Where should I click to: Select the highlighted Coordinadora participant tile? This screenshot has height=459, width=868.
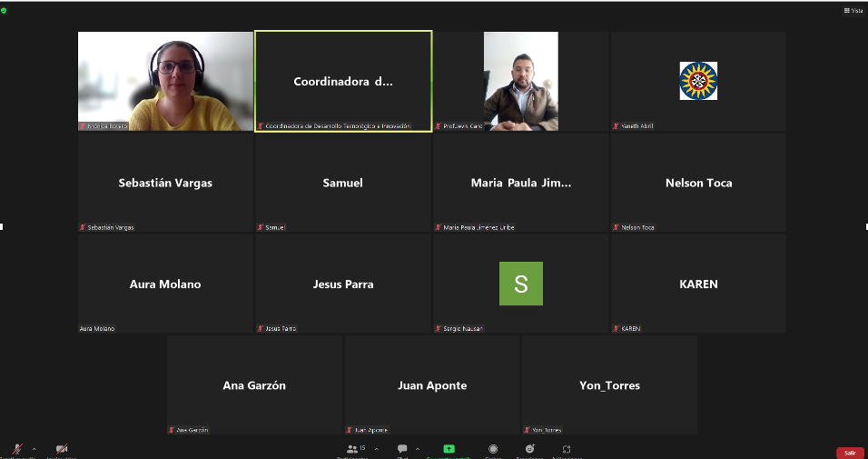pos(343,82)
